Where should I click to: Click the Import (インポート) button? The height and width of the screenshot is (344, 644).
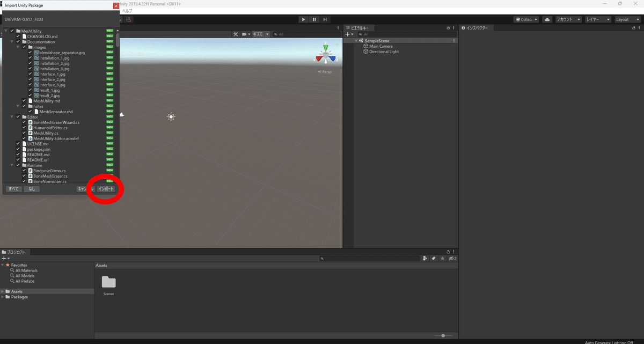coord(106,189)
